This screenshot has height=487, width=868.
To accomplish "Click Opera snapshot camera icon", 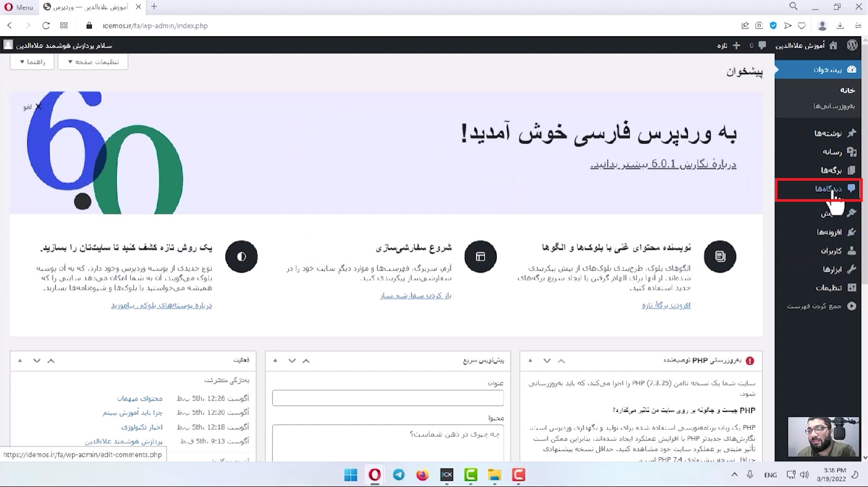I will (x=759, y=25).
